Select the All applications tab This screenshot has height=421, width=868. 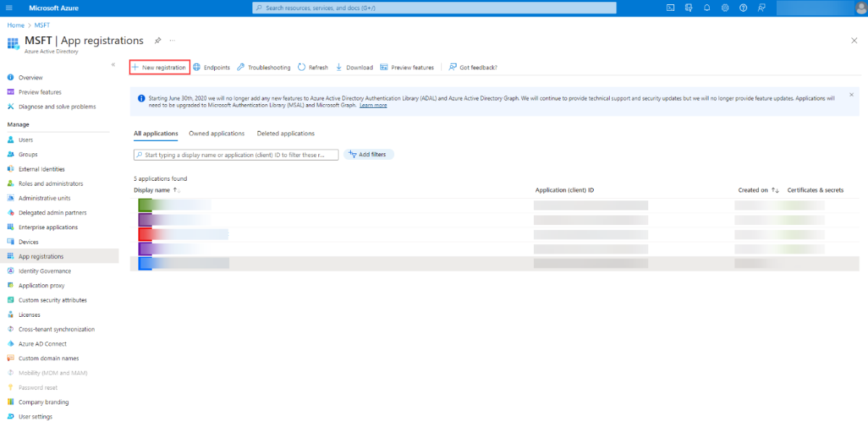point(156,134)
